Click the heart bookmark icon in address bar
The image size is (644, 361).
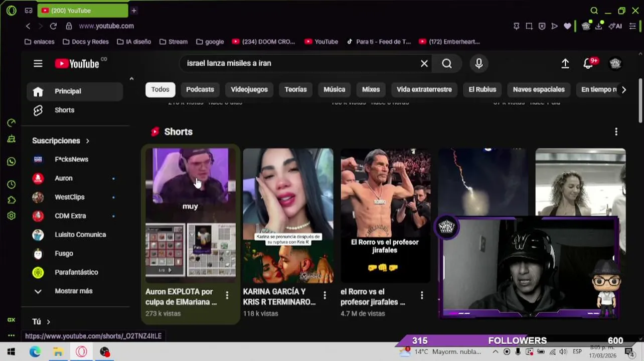[x=567, y=26]
